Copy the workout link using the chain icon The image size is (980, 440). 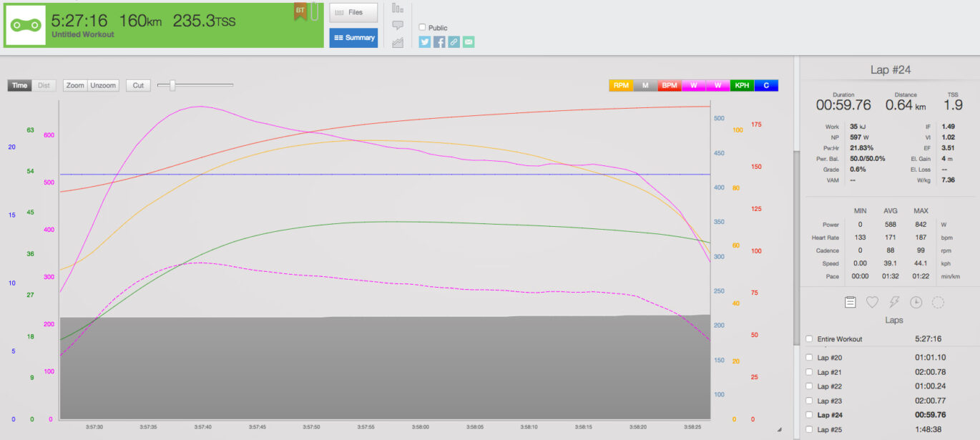[x=453, y=41]
